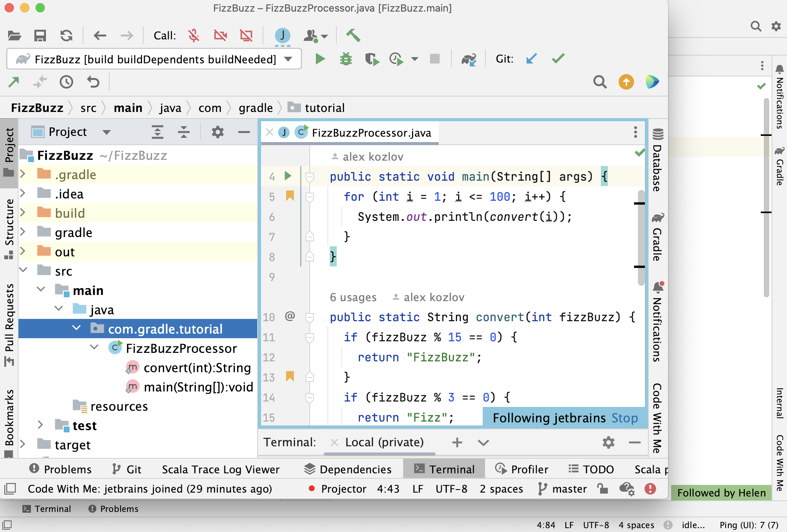Image resolution: width=787 pixels, height=532 pixels.
Task: Run with profiler icon
Action: (397, 59)
